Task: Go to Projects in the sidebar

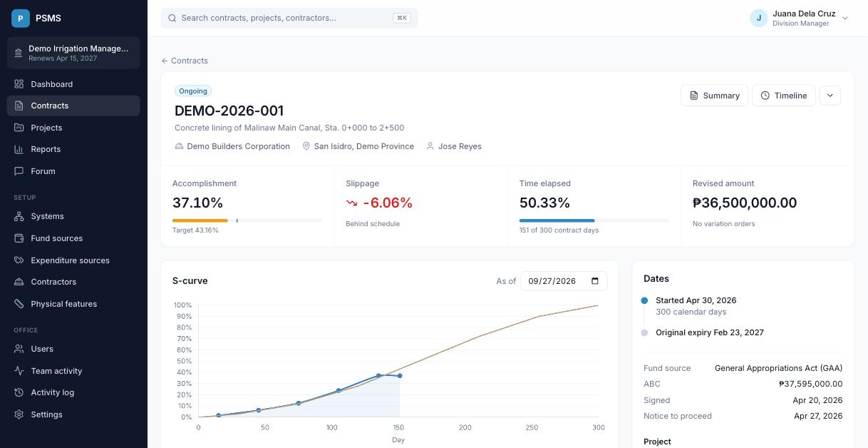Action: click(x=73, y=128)
